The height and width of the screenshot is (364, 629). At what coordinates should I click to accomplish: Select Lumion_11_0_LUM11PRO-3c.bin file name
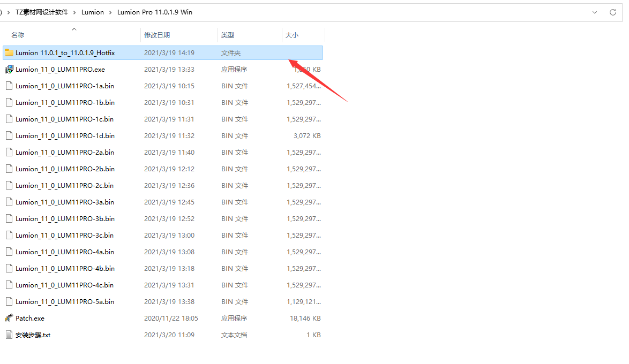click(x=65, y=236)
